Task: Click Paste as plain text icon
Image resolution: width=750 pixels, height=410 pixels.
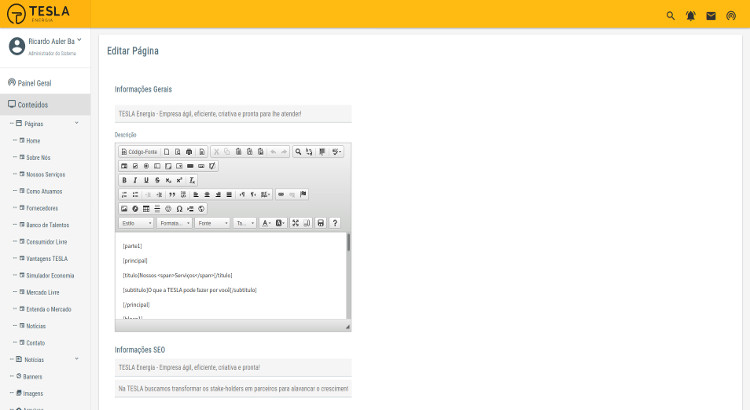Action: [249, 152]
